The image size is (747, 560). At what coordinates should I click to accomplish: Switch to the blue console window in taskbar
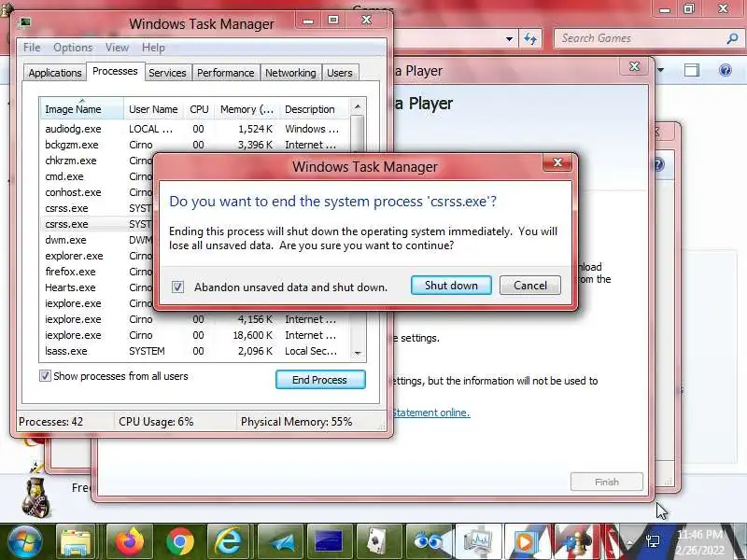tap(330, 542)
